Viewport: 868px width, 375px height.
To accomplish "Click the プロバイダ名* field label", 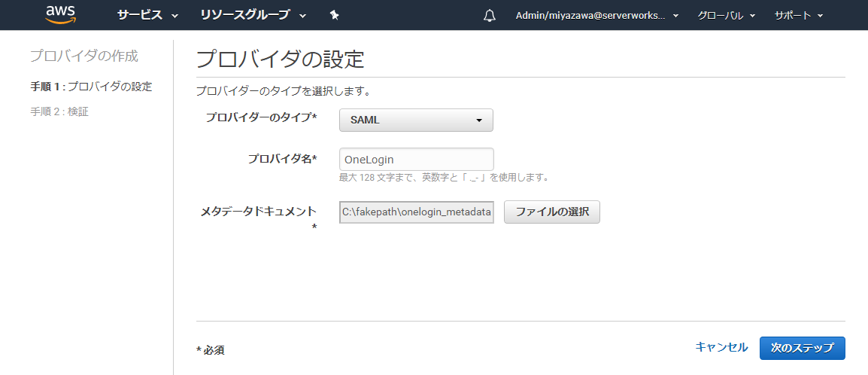I will tap(282, 160).
